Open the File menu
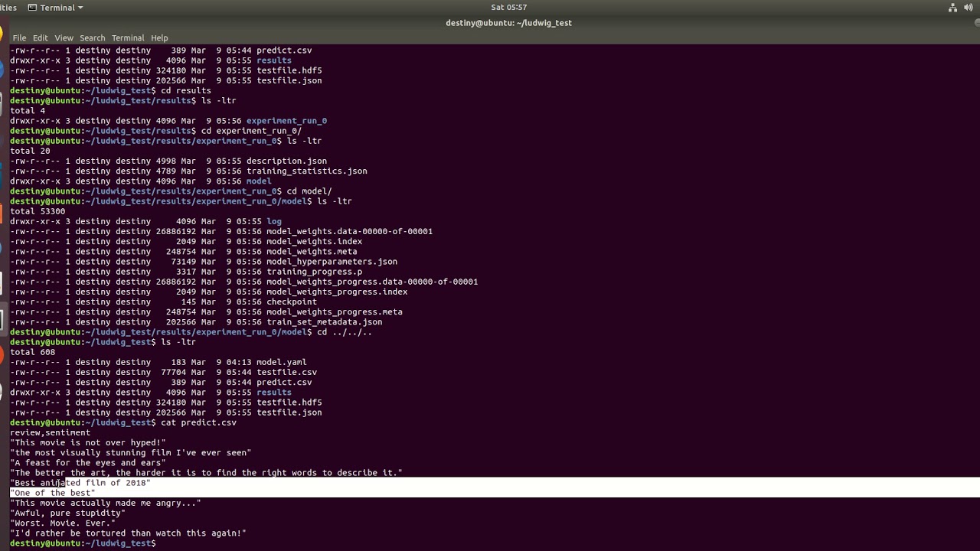Screen dimensions: 980x551 click(x=19, y=37)
